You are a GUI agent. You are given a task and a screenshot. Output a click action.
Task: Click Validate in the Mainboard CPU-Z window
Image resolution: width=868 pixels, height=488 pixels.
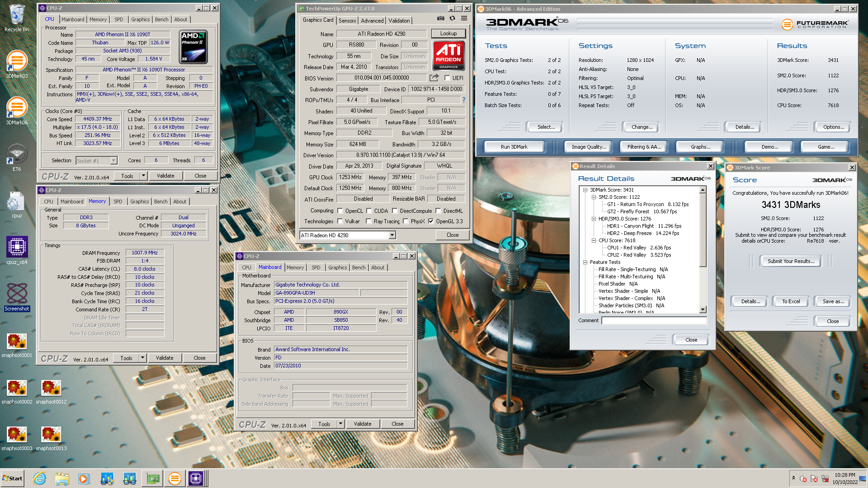[x=363, y=424]
